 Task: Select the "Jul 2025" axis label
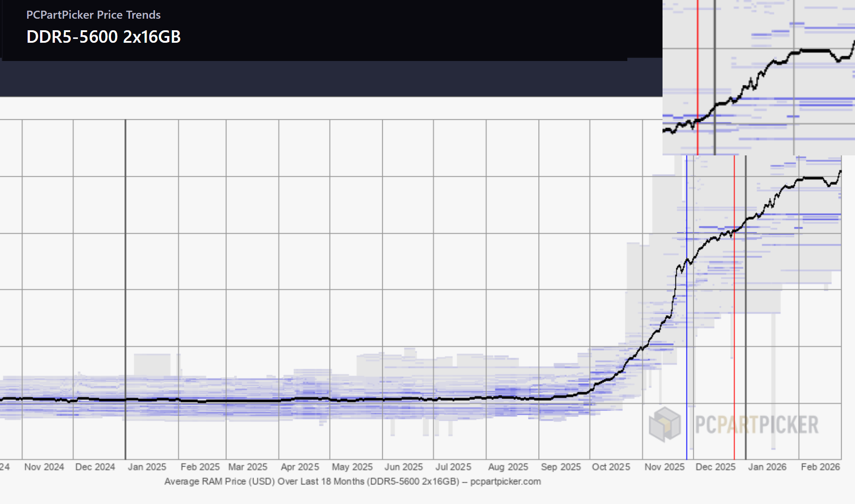point(453,467)
